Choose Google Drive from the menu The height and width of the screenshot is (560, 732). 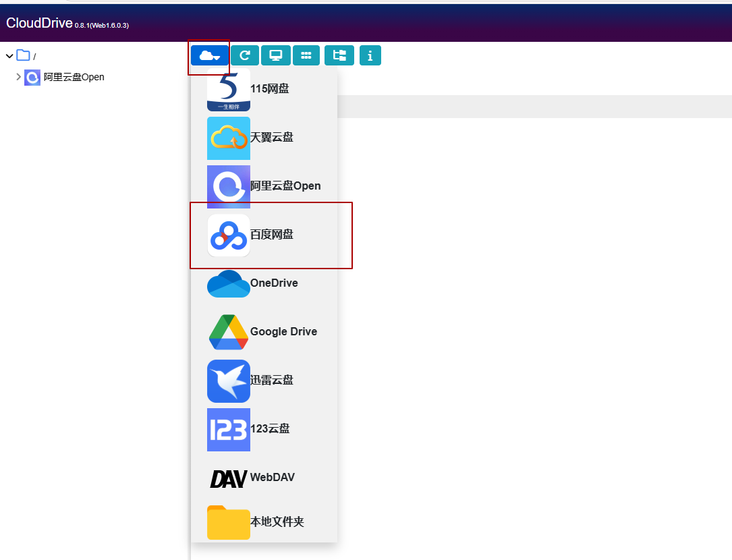[283, 332]
